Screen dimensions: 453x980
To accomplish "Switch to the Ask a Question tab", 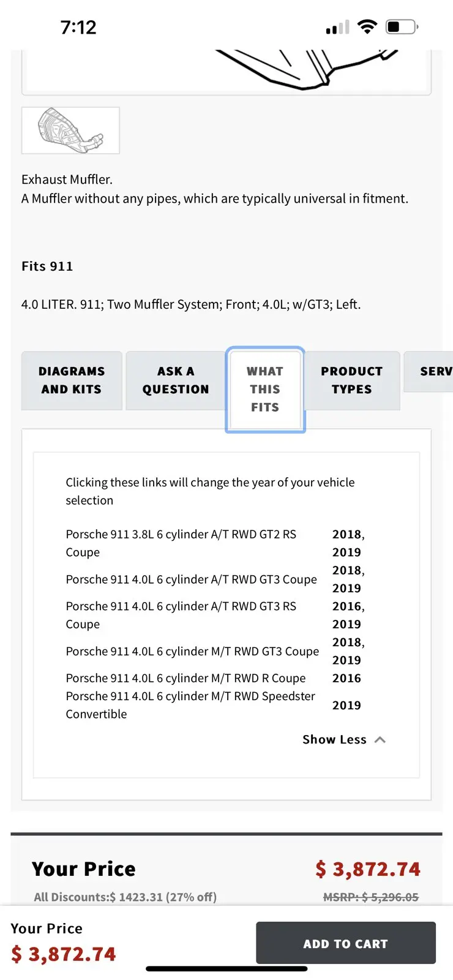I will point(176,380).
